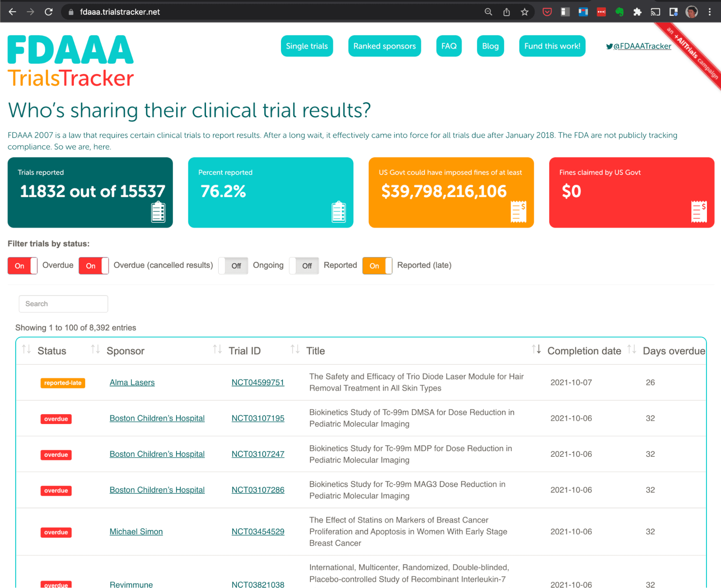Viewport: 721px width, 588px height.
Task: Click the browser forward arrow
Action: click(x=30, y=12)
